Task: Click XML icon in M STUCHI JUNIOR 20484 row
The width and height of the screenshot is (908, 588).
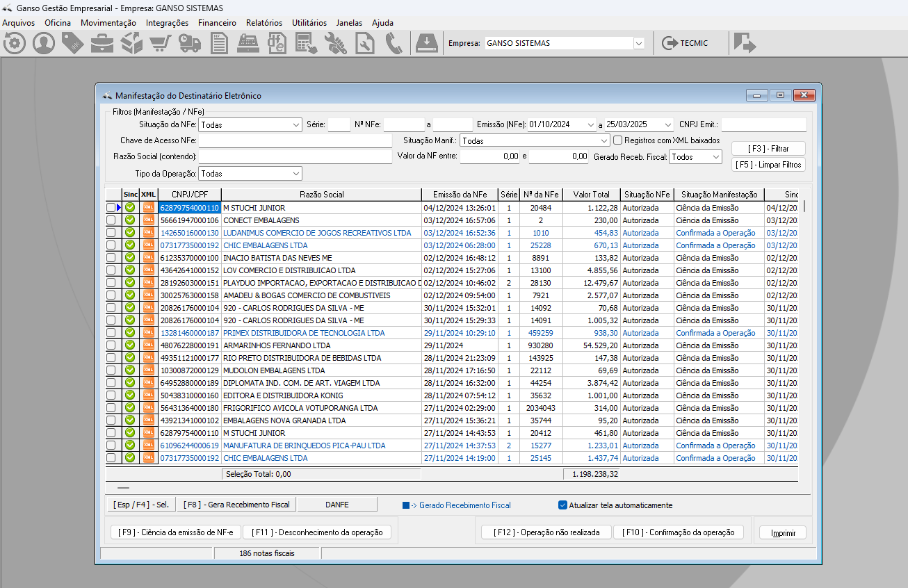Action: point(149,208)
